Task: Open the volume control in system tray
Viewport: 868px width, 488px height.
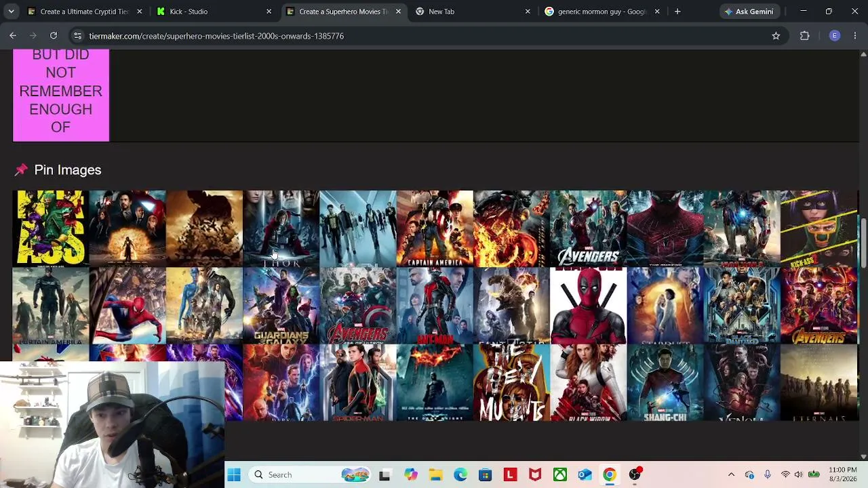Action: point(798,475)
